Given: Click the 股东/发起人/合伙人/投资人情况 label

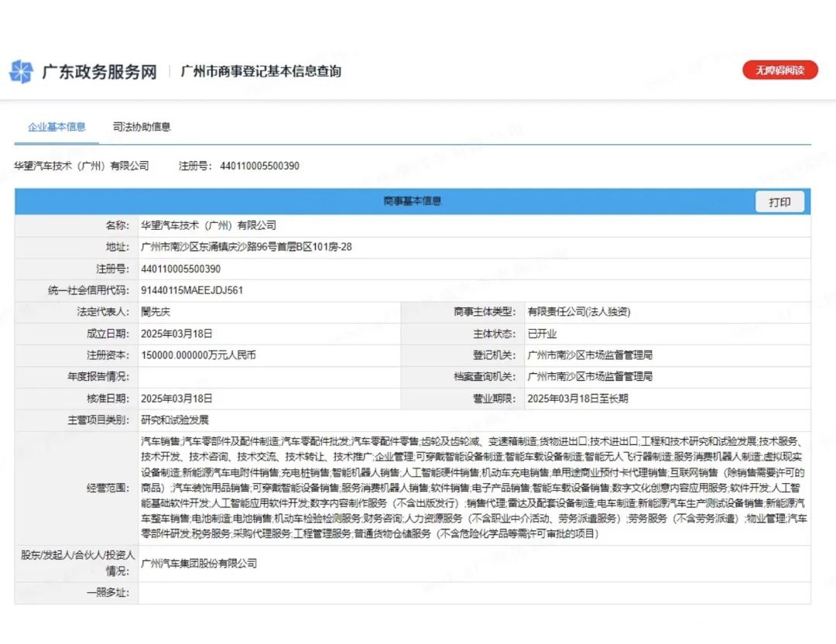Looking at the screenshot, I should point(78,563).
